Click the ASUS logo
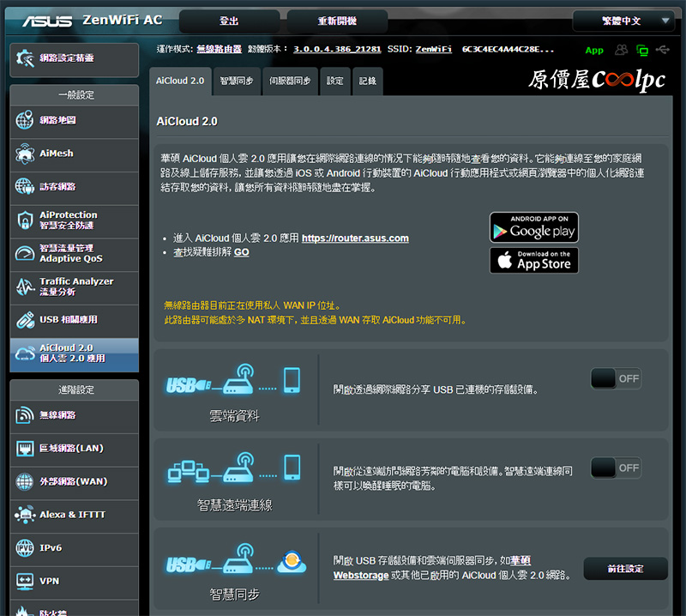Image resolution: width=686 pixels, height=616 pixels. (47, 21)
